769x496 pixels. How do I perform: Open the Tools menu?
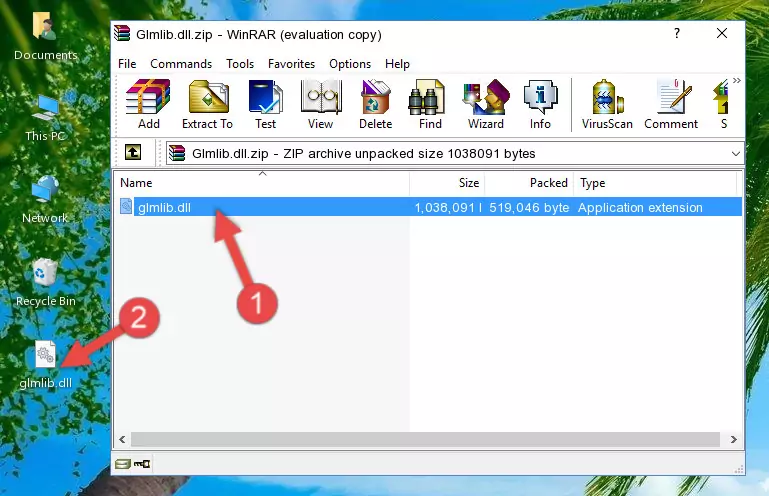(x=240, y=64)
